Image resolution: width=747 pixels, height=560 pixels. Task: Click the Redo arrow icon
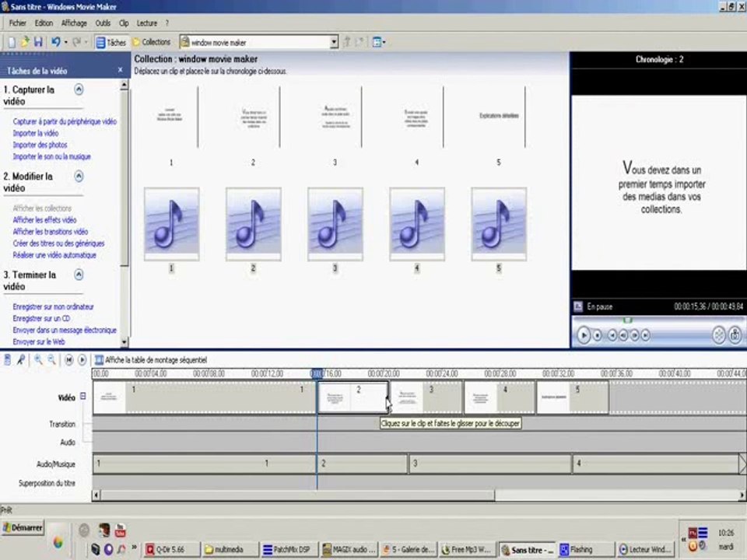click(77, 42)
